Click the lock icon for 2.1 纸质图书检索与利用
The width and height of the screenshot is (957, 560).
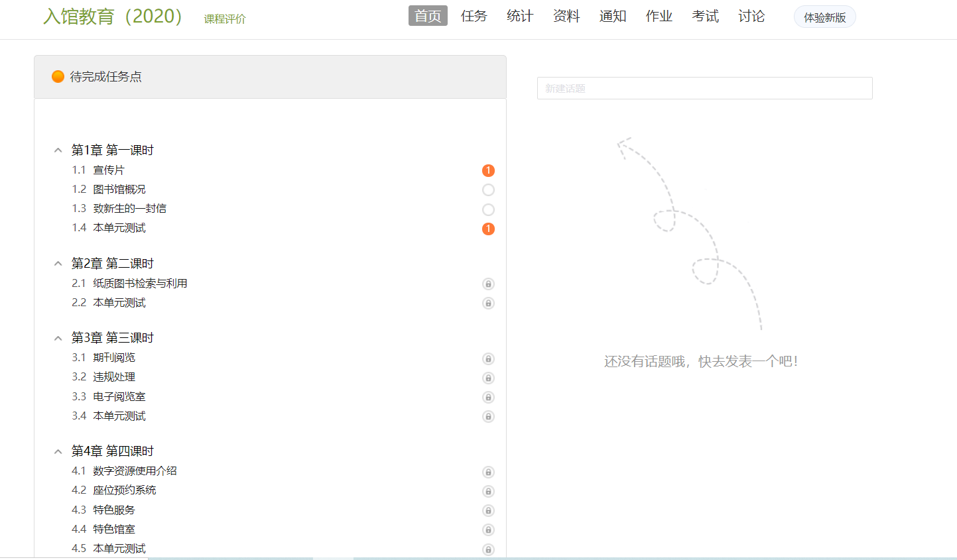[488, 284]
